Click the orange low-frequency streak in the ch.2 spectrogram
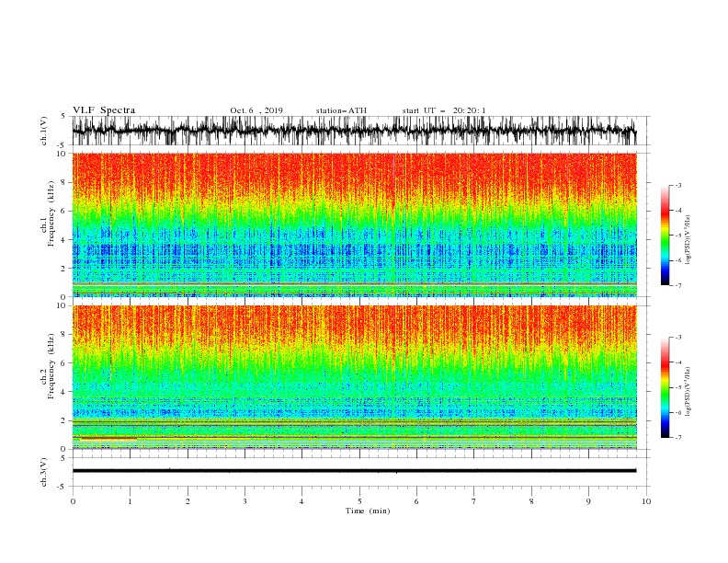Viewport: 728px width, 563px height. 108,438
